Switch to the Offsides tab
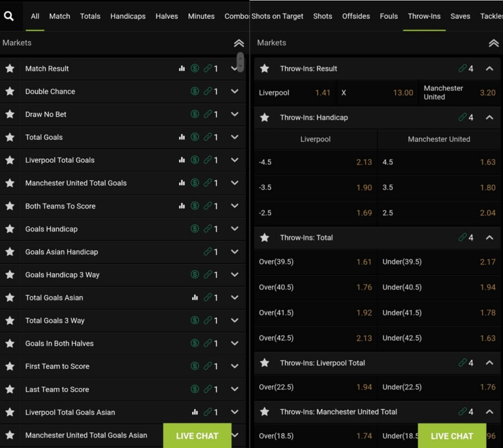 [x=356, y=16]
